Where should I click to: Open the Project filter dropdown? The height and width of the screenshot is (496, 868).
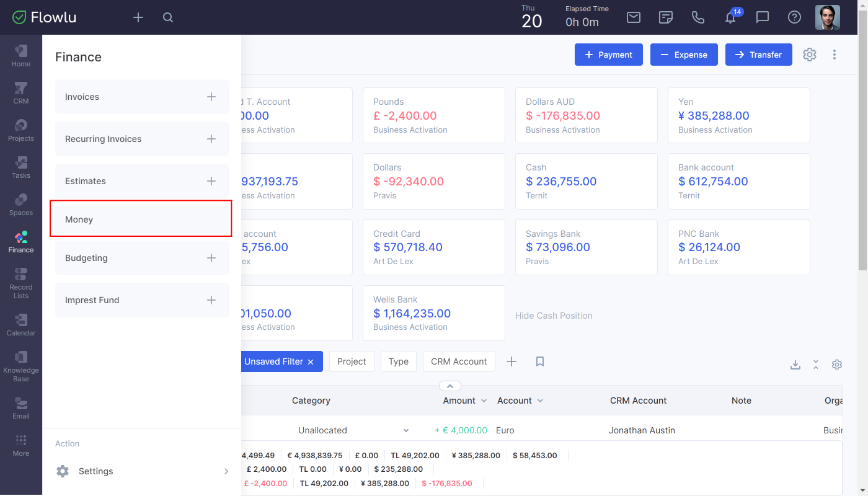352,361
